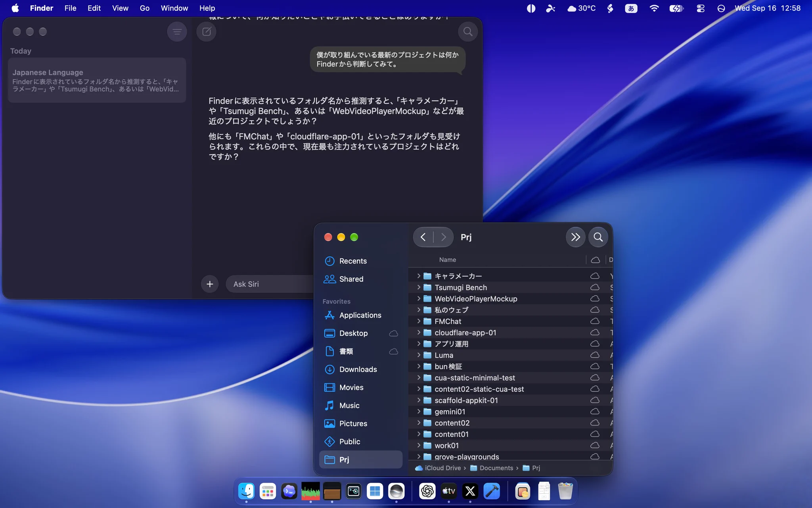812x508 pixels.
Task: Click the 30°C weather menu bar item
Action: (581, 8)
